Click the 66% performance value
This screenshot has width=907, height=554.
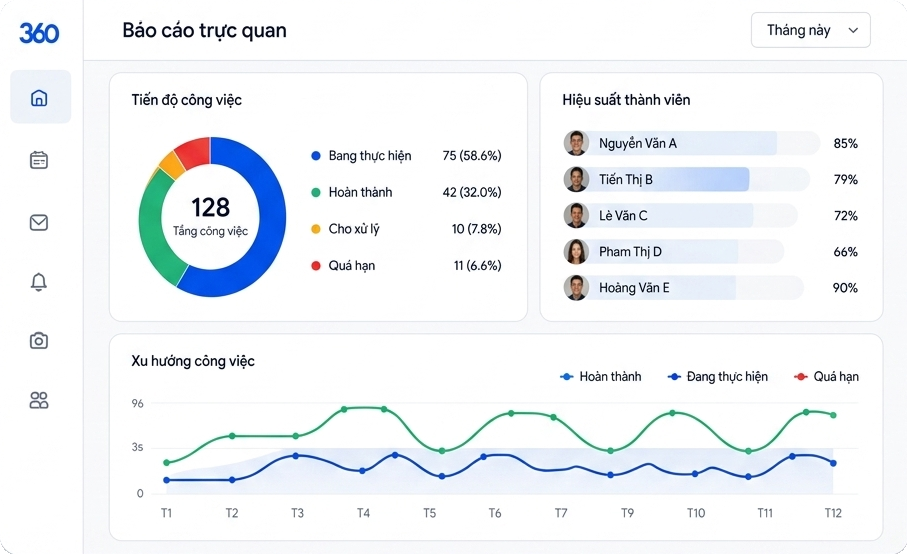[x=845, y=252]
